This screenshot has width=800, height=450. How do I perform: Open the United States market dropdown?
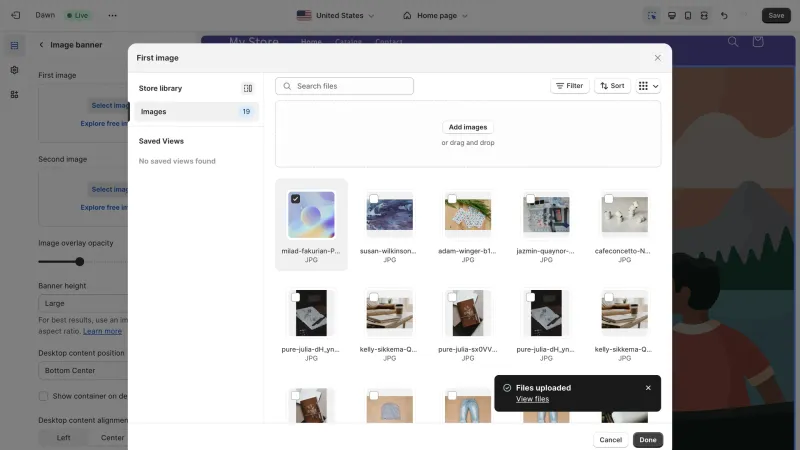click(x=336, y=15)
